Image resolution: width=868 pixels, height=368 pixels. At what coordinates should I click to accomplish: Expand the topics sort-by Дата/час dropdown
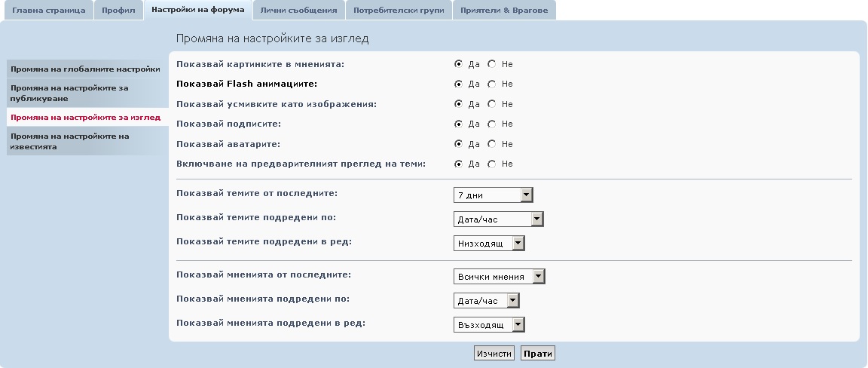(x=498, y=219)
